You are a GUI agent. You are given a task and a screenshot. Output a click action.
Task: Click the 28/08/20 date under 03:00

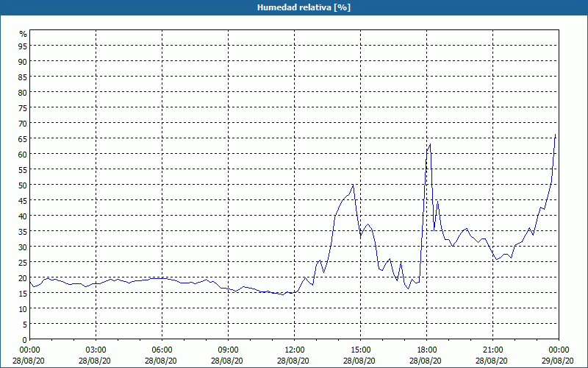tap(95, 361)
